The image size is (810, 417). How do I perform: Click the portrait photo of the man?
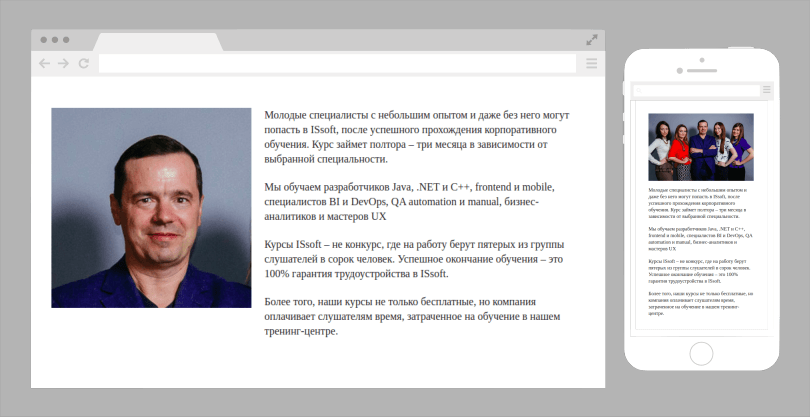click(x=151, y=208)
